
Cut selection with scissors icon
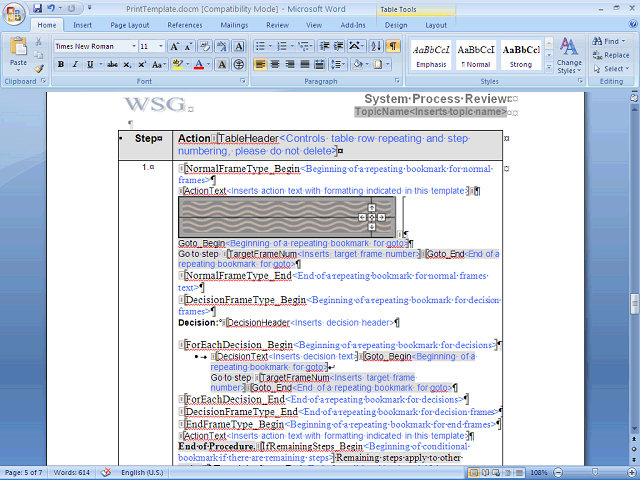38,42
